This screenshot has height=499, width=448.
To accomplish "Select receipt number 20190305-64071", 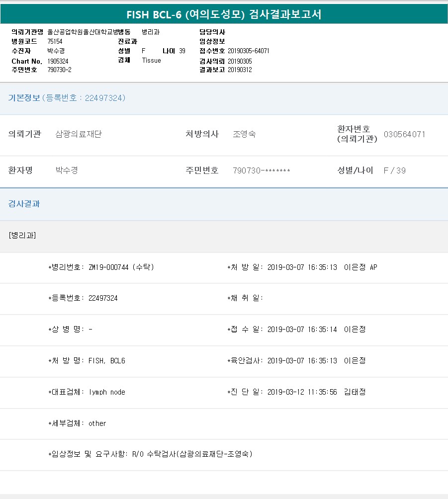I will [248, 51].
